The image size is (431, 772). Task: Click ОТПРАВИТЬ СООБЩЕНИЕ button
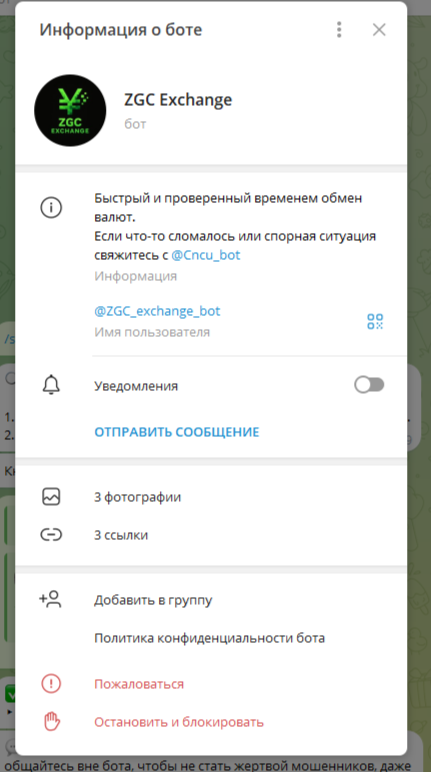[177, 432]
